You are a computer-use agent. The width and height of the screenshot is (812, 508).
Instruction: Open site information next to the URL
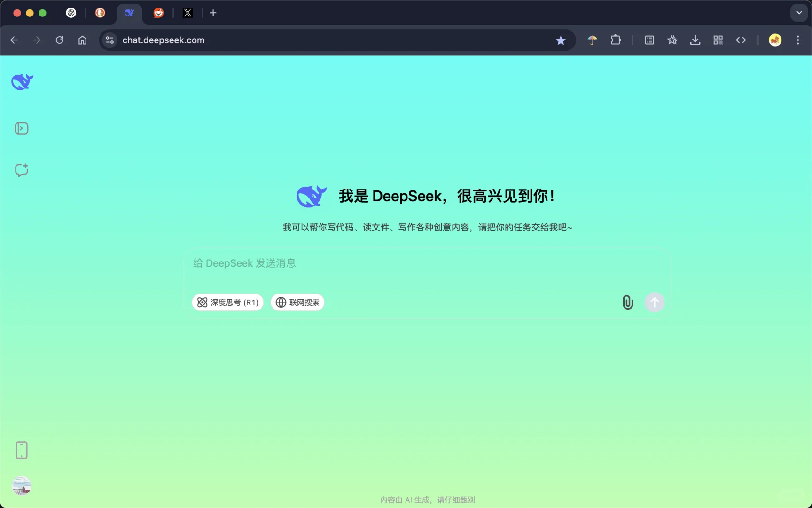coord(109,40)
